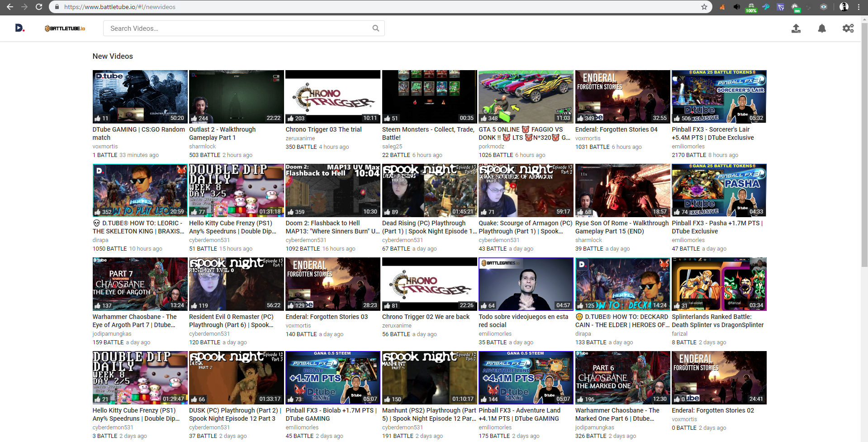Click the site lock icon in address bar
Image resolution: width=868 pixels, height=442 pixels.
pyautogui.click(x=57, y=7)
